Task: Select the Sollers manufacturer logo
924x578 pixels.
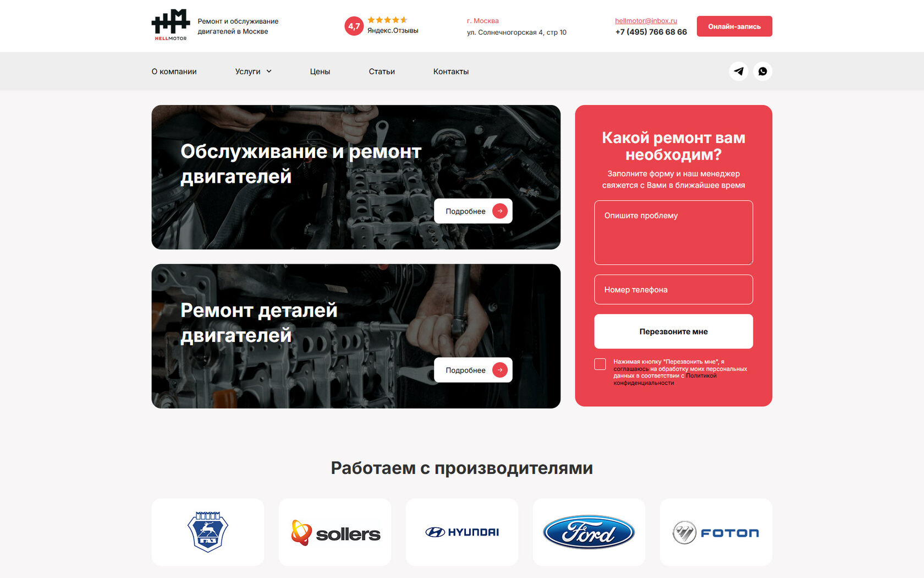Action: [x=335, y=532]
